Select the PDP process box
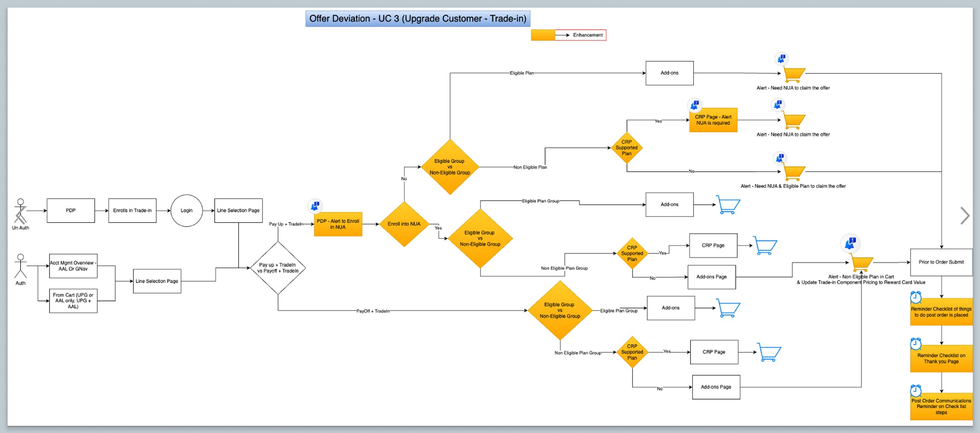 click(71, 211)
